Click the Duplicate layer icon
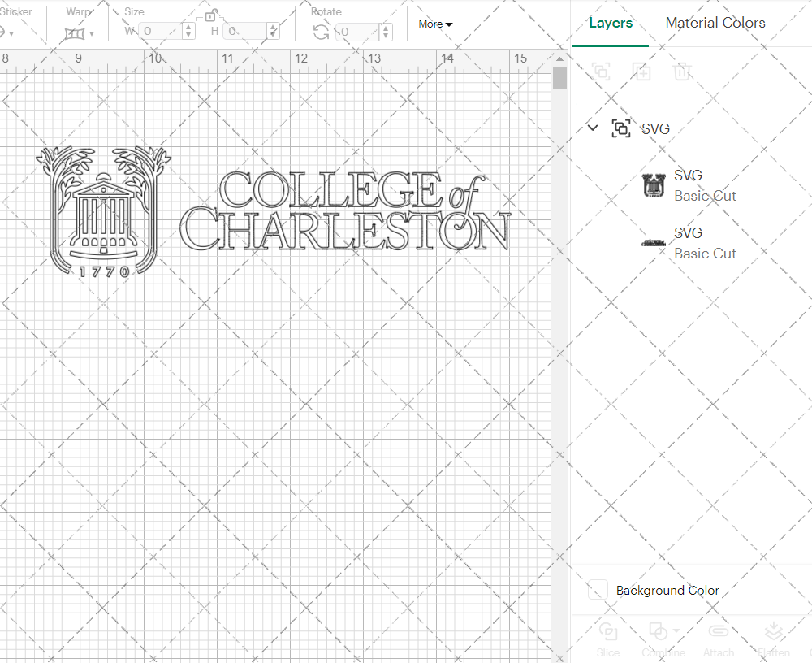Image resolution: width=812 pixels, height=663 pixels. [641, 71]
